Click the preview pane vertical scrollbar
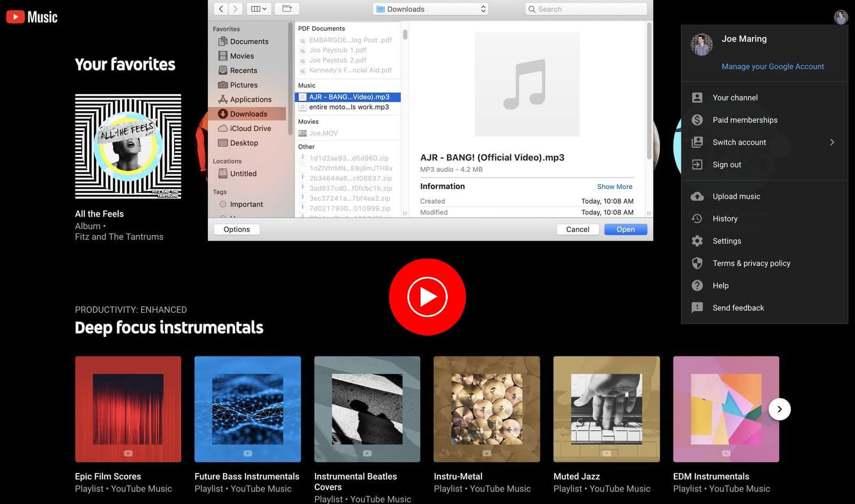Image resolution: width=855 pixels, height=504 pixels. click(x=649, y=91)
